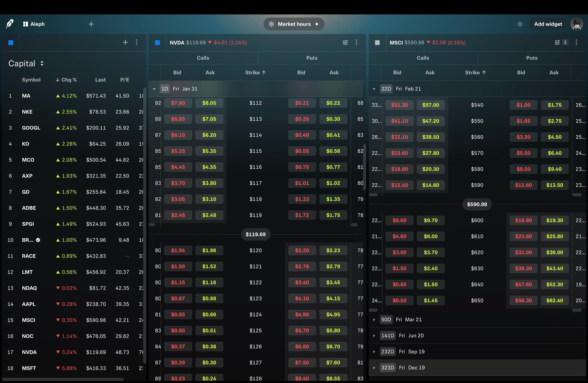Toggle NVDA widget blue link square
Viewport: 588px width, 383px height.
[157, 43]
